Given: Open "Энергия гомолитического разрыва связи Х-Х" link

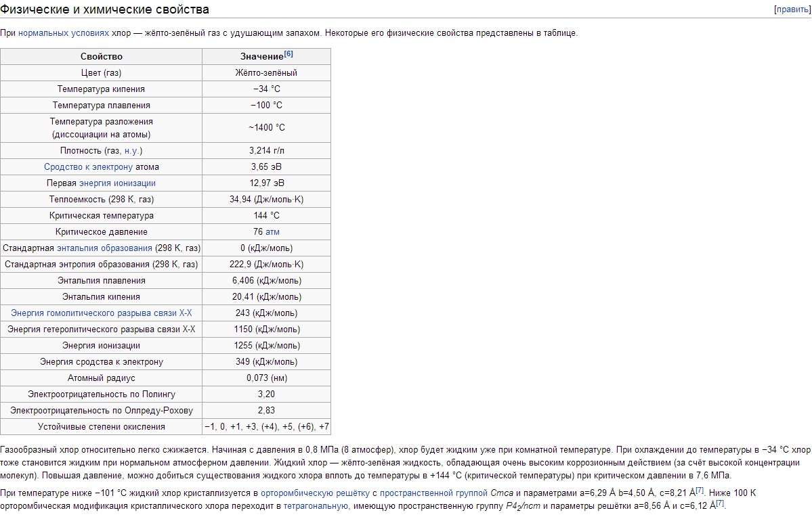Looking at the screenshot, I should tap(102, 313).
